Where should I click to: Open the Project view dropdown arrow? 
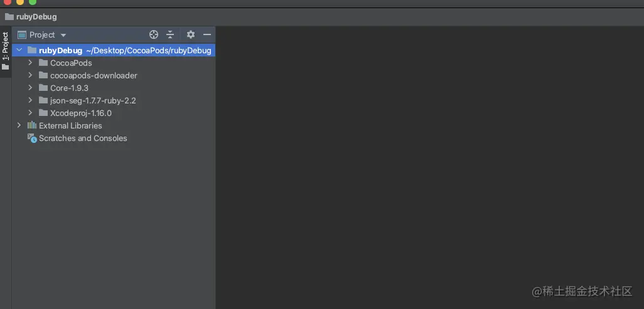click(x=63, y=35)
